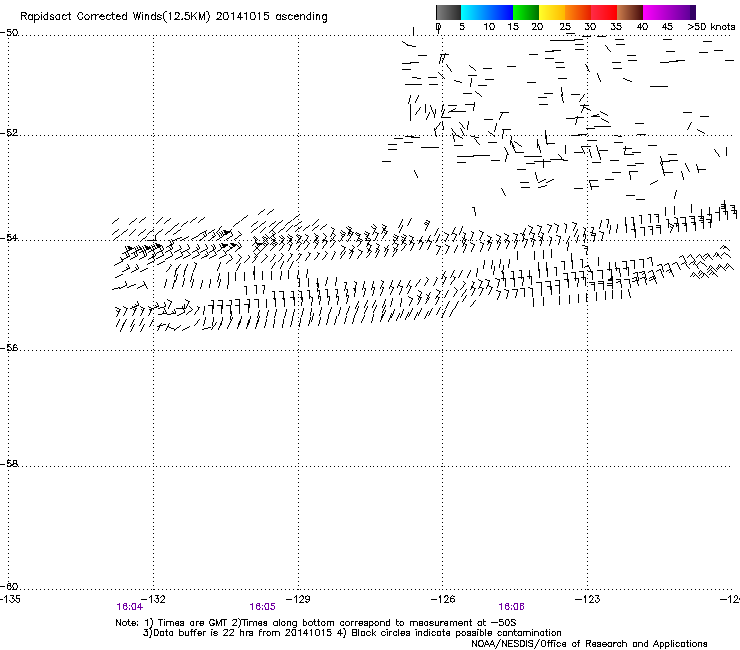
Task: Click the magenta 40-45 knots color swatch
Action: point(656,12)
